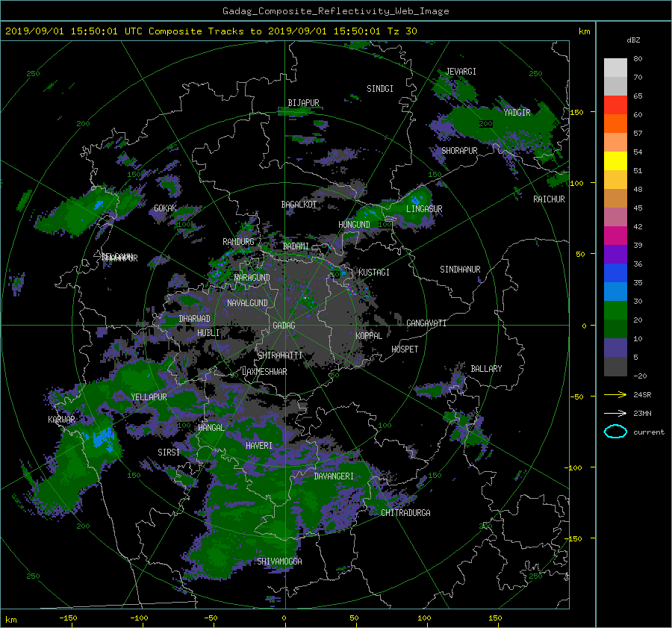Click the NARAGUND city label
The image size is (672, 628).
[x=252, y=278]
